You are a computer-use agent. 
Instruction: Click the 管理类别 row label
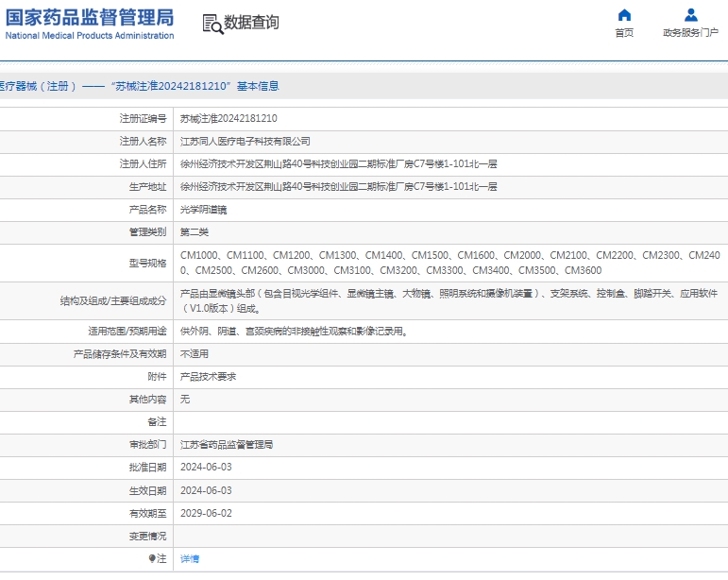coord(147,232)
